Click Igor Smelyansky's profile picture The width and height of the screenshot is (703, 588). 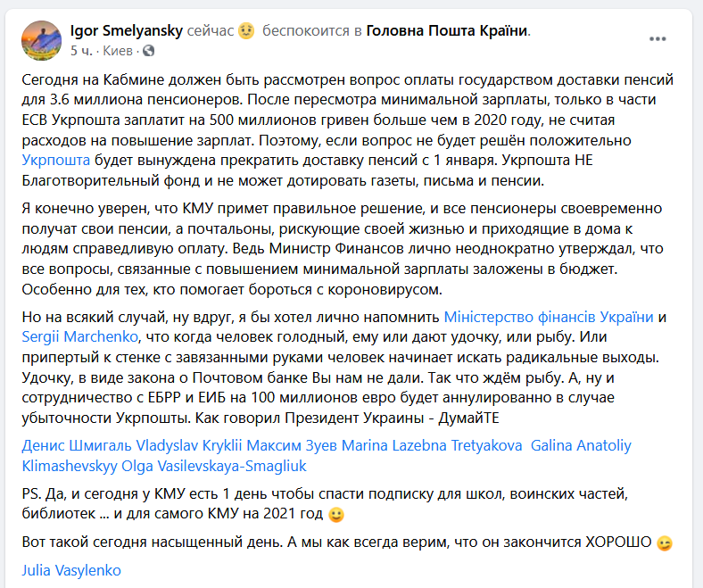(x=41, y=40)
